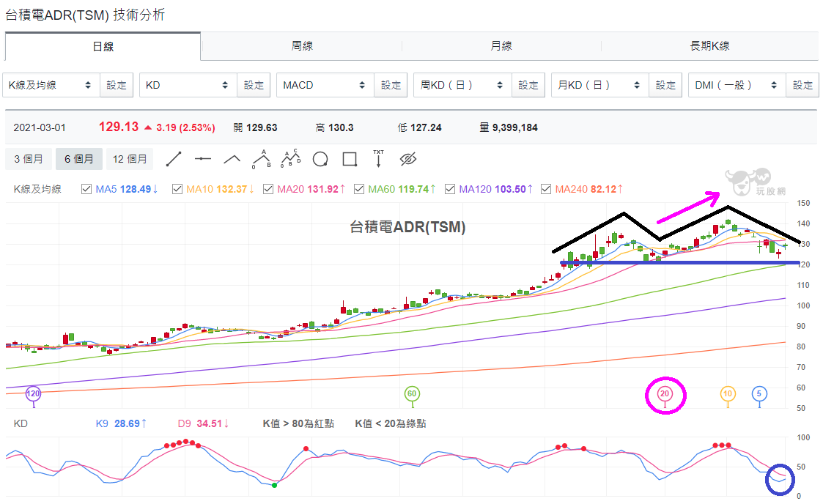Open 設定 next to MACD dropdown
Image resolution: width=823 pixels, height=504 pixels.
tap(391, 85)
